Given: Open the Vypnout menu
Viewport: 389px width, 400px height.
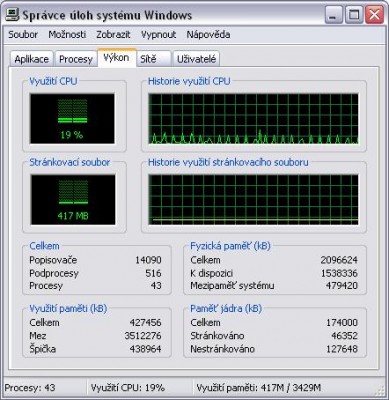Looking at the screenshot, I should click(158, 35).
